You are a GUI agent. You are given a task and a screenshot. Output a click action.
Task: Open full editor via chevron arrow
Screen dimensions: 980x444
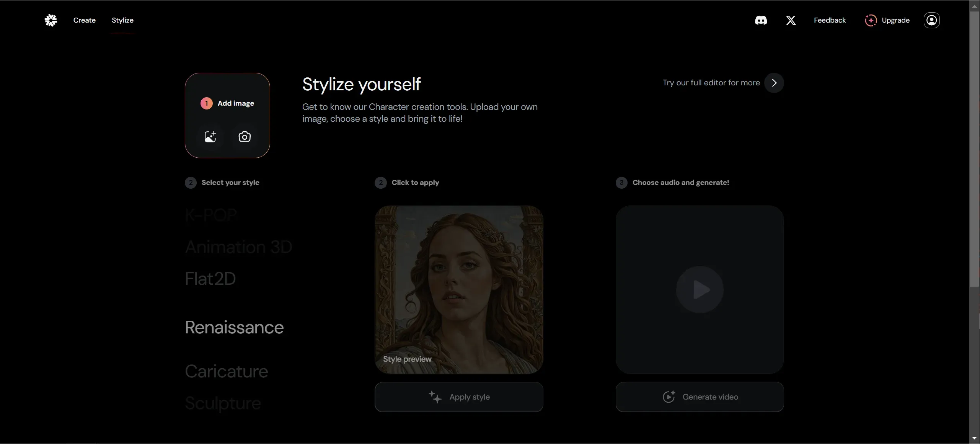774,83
